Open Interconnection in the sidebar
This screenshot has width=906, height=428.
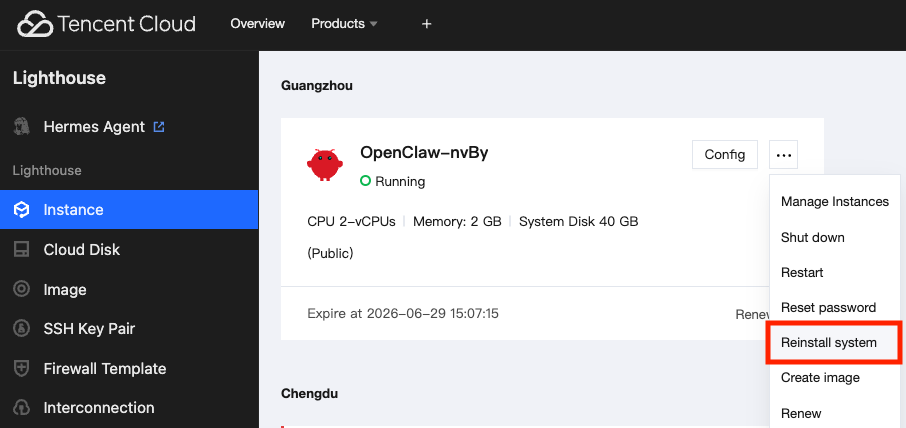(99, 408)
